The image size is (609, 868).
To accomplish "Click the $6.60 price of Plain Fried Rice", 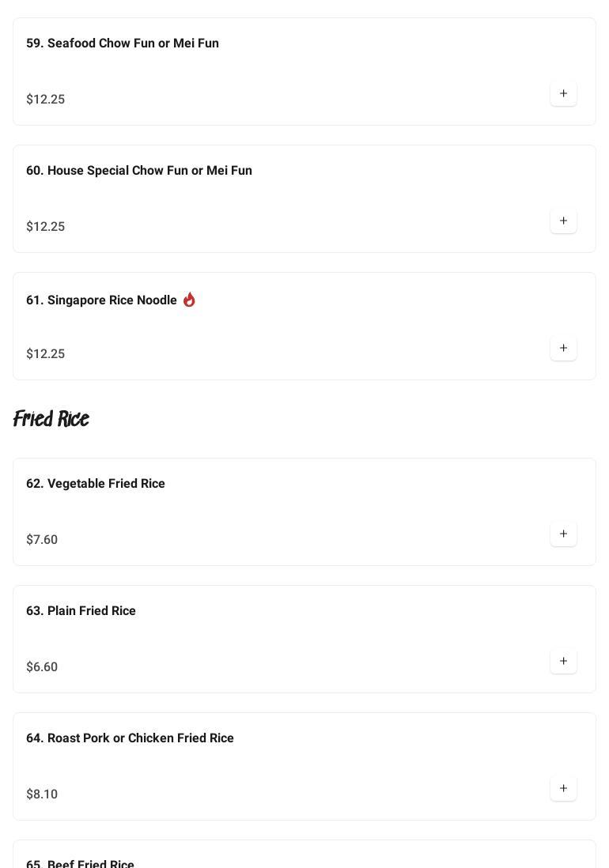I will point(42,667).
